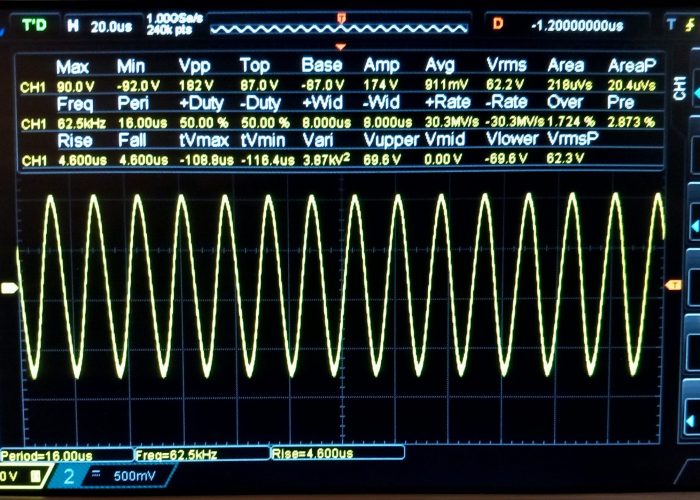Tap the Max measurement header

[x=72, y=67]
